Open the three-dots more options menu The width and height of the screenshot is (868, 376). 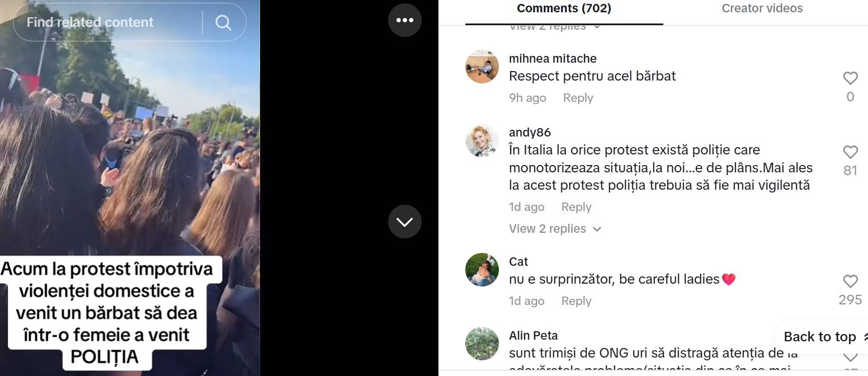pos(404,20)
